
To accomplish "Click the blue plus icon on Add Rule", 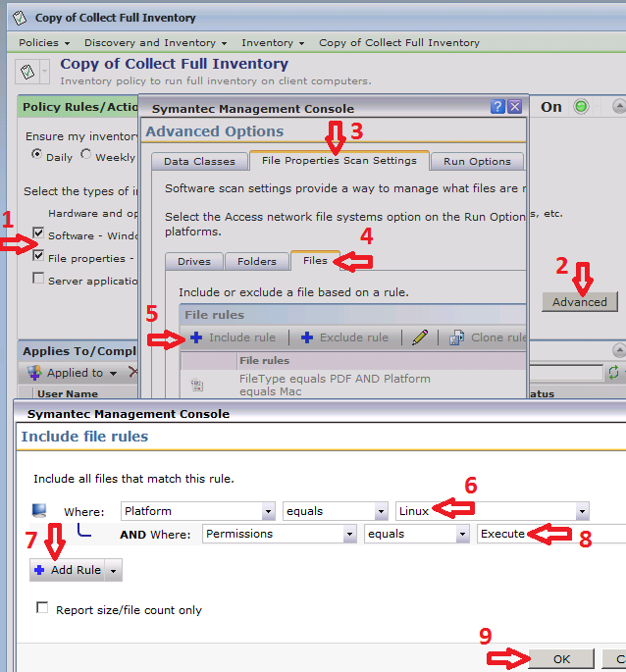I will (39, 570).
